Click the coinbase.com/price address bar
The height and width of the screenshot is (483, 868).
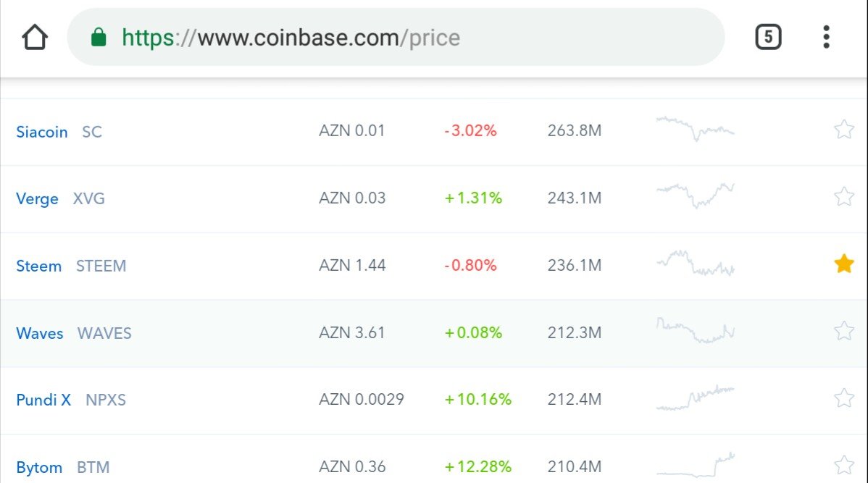396,37
